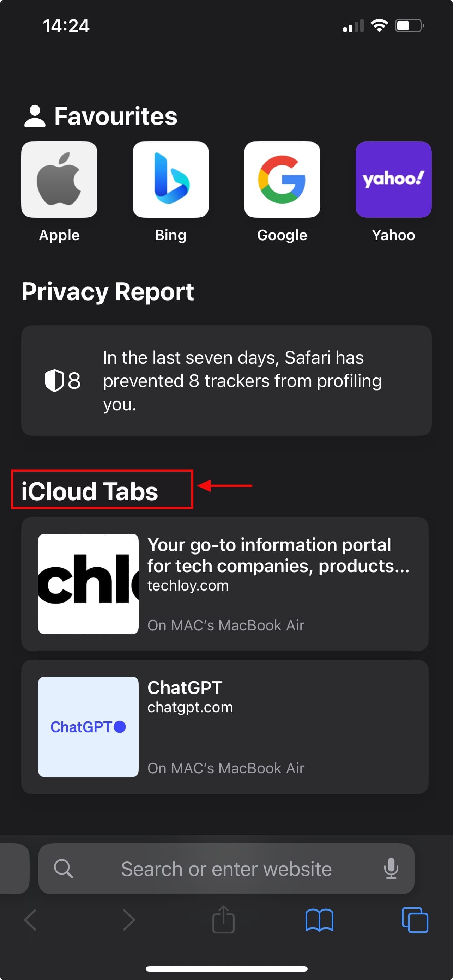Go back with the left chevron
Viewport: 453px width, 980px height.
tap(30, 920)
